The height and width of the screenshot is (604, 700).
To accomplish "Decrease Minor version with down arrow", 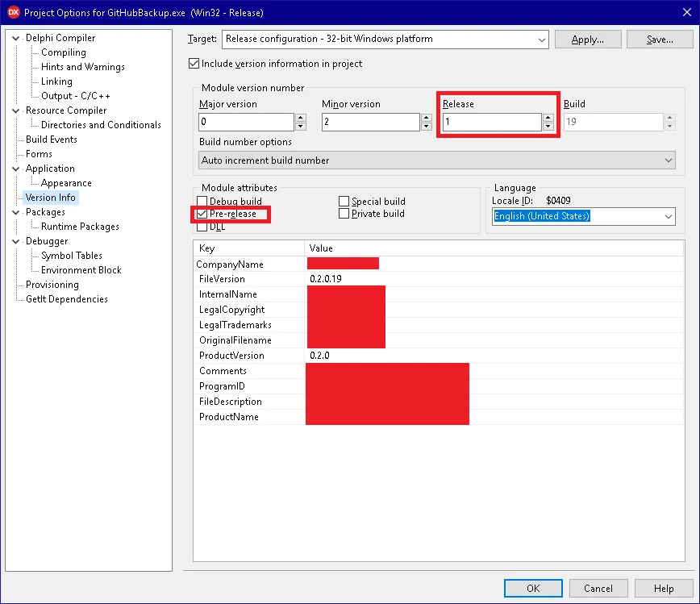I will (x=427, y=127).
